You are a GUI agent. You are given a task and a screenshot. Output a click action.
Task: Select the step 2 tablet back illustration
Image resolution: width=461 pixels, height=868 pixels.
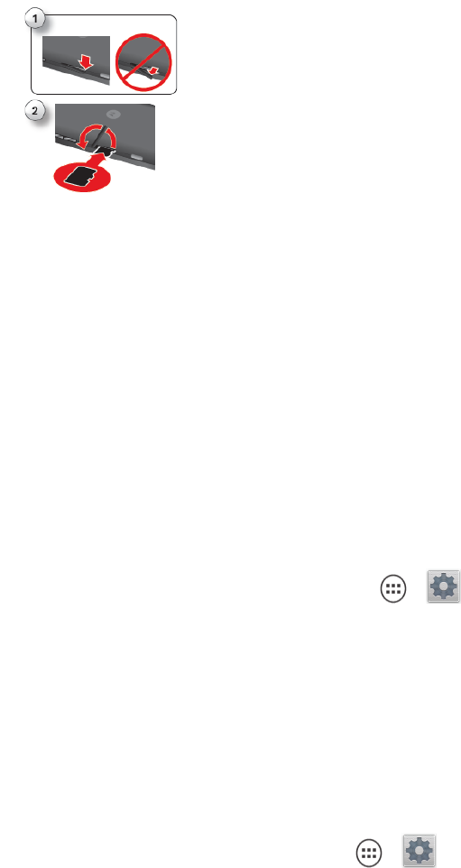pyautogui.click(x=105, y=137)
